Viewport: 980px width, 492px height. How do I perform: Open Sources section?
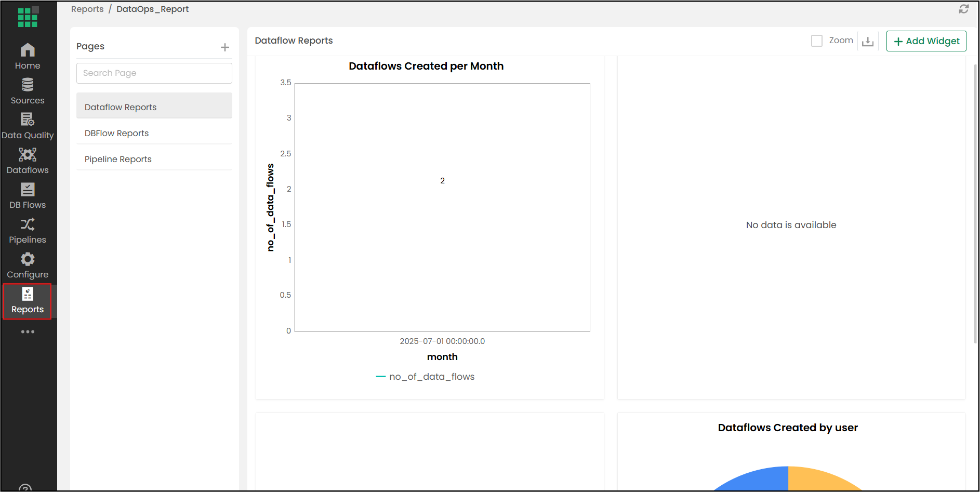click(28, 91)
